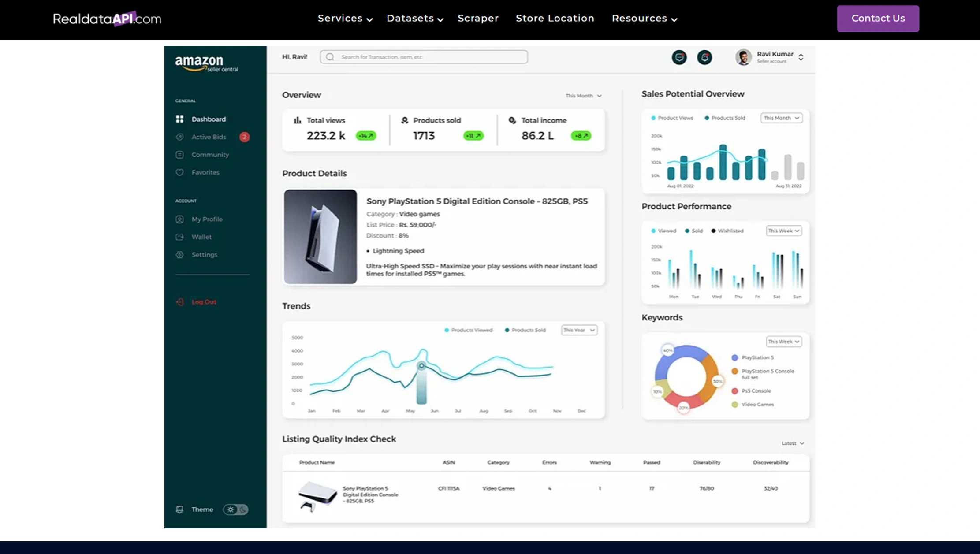Click the PlayStation 5 Console full set color dot
The image size is (980, 554).
tap(734, 372)
